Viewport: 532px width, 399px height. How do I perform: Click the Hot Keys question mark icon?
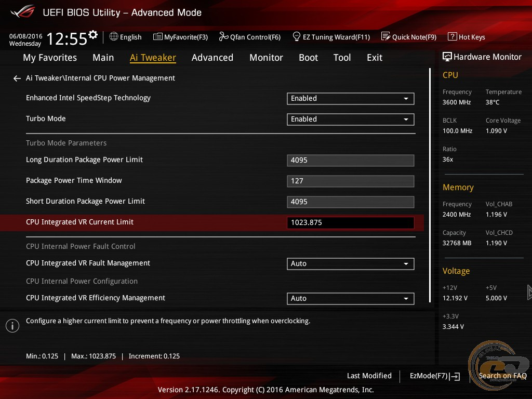click(453, 36)
